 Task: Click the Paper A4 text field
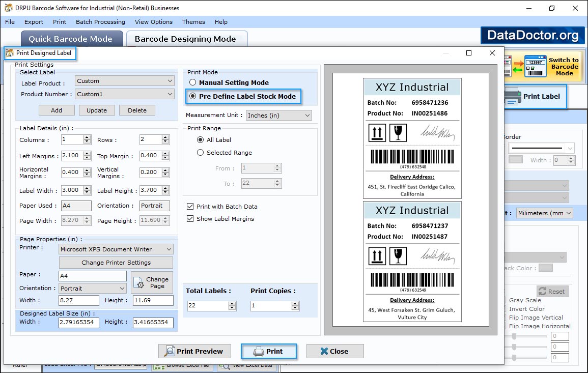point(93,276)
